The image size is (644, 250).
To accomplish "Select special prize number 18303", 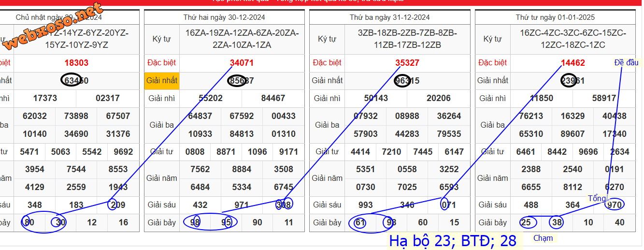I will point(76,63).
